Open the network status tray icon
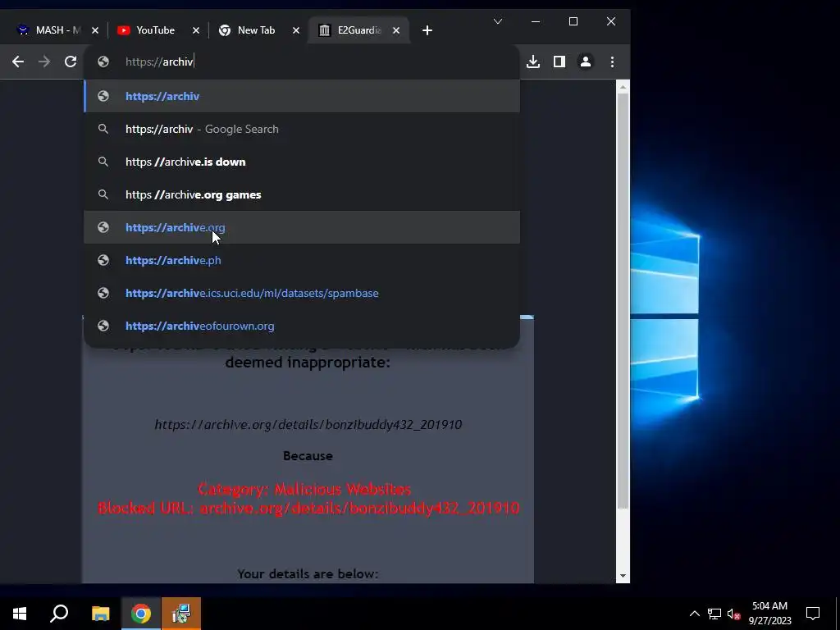Image resolution: width=840 pixels, height=630 pixels. 714,614
